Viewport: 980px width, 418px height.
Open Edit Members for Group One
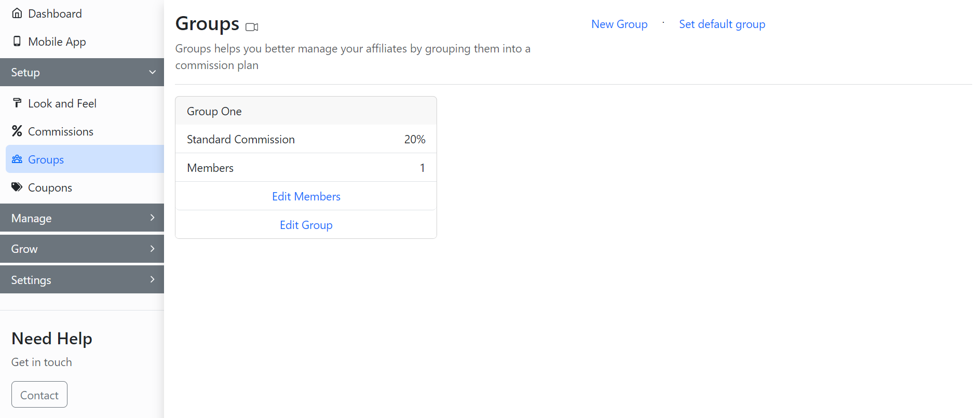(x=306, y=196)
